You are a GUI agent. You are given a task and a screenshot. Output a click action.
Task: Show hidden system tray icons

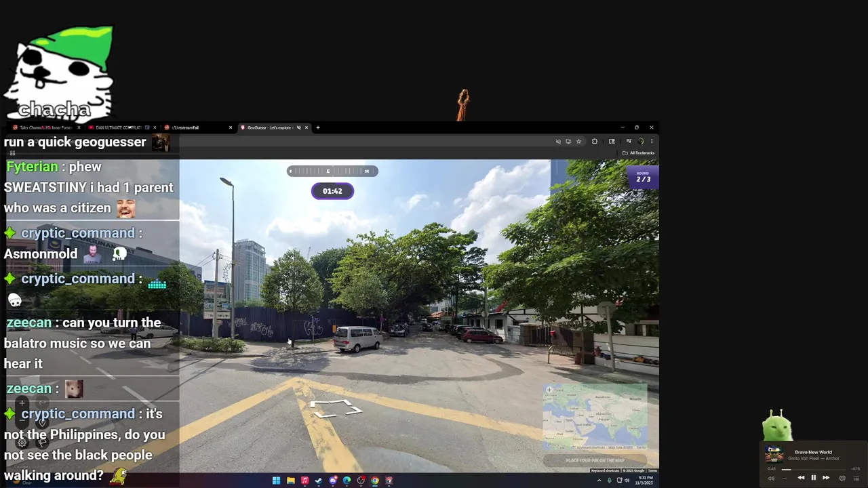(599, 481)
